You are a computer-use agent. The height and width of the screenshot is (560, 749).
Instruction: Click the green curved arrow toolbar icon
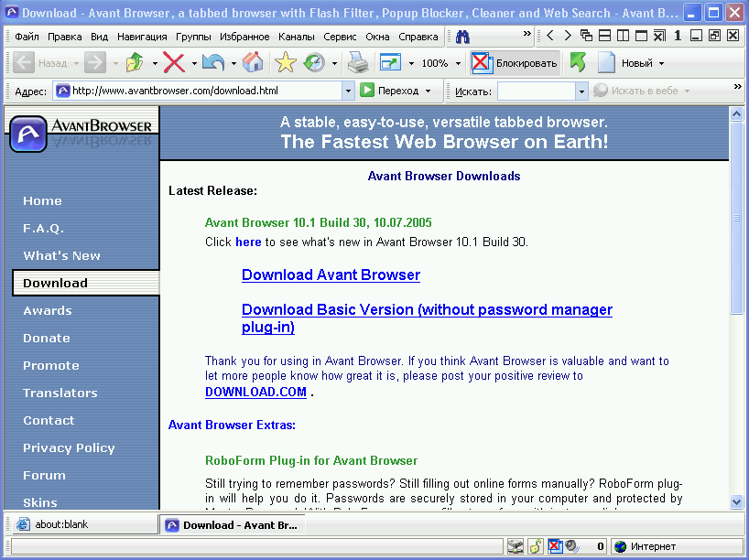pyautogui.click(x=578, y=63)
